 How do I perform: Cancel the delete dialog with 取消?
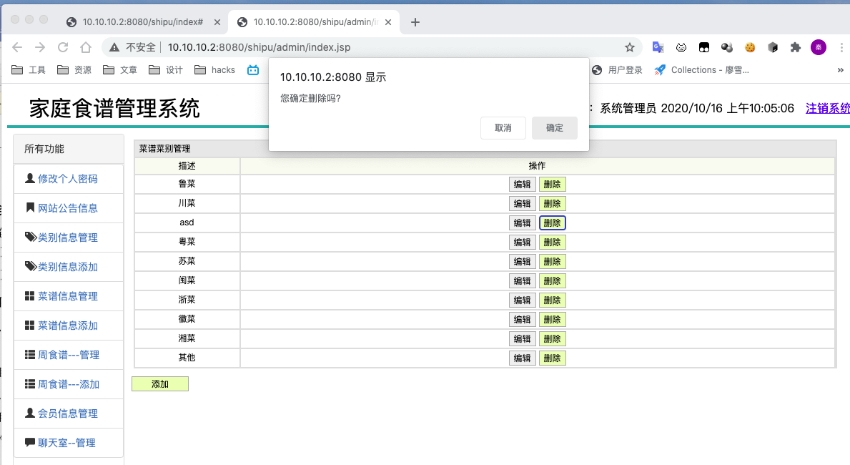click(x=503, y=128)
